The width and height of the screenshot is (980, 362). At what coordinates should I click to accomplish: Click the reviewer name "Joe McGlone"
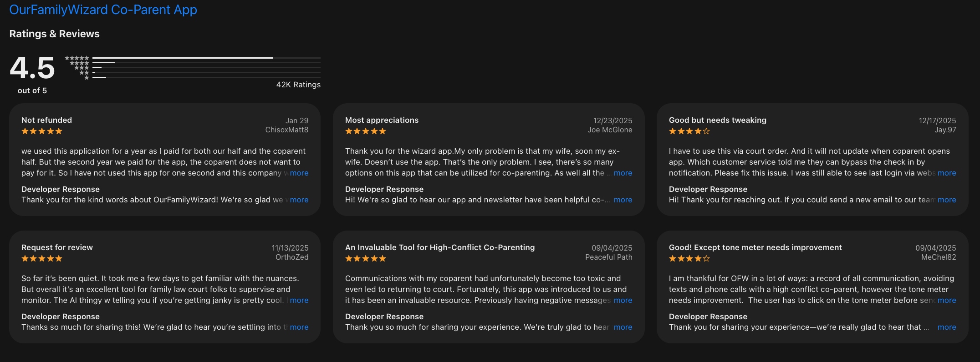tap(610, 130)
